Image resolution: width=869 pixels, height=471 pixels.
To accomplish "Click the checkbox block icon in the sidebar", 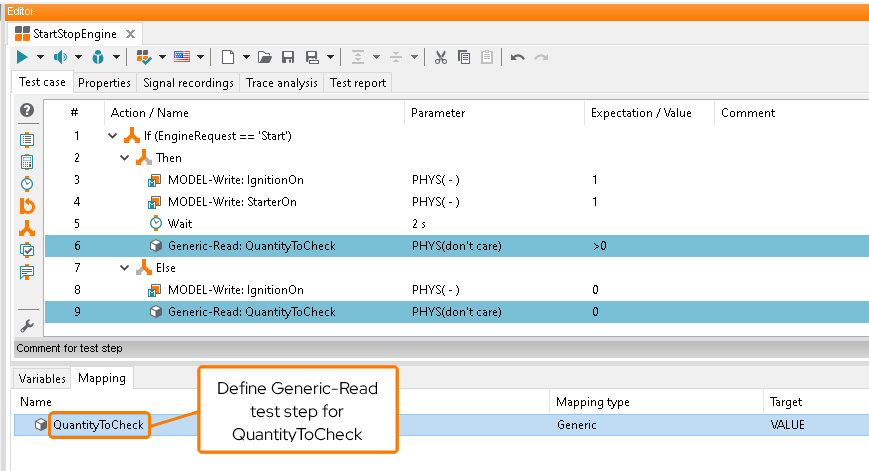I will click(27, 250).
